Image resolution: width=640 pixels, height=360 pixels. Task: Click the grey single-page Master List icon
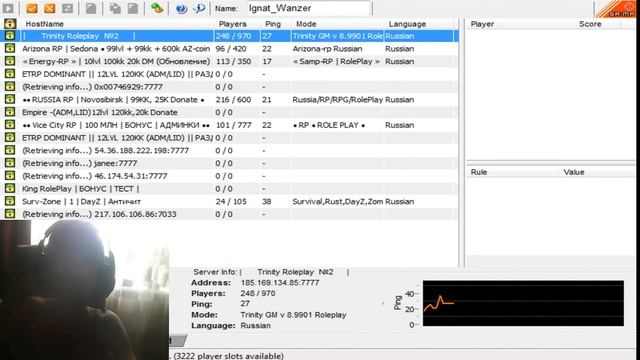[x=91, y=8]
